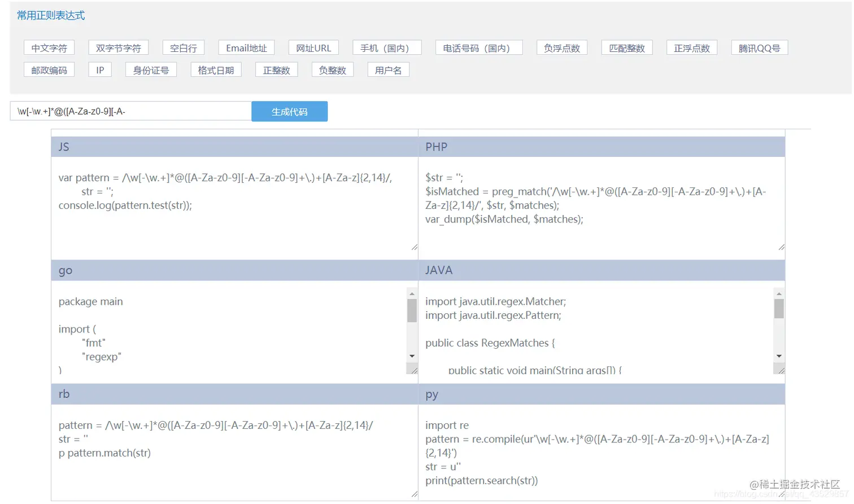Viewport: 854px width, 504px height.
Task: Select the 匹配整数 regex preset
Action: [627, 48]
